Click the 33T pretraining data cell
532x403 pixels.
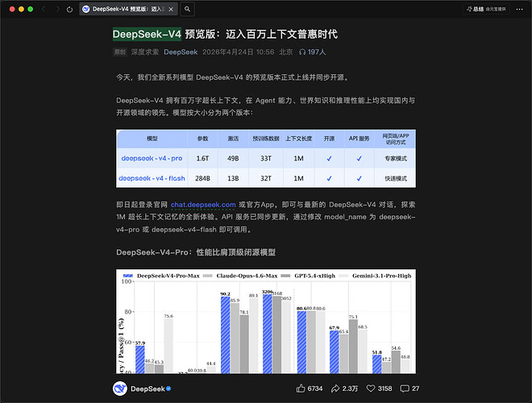(x=266, y=159)
